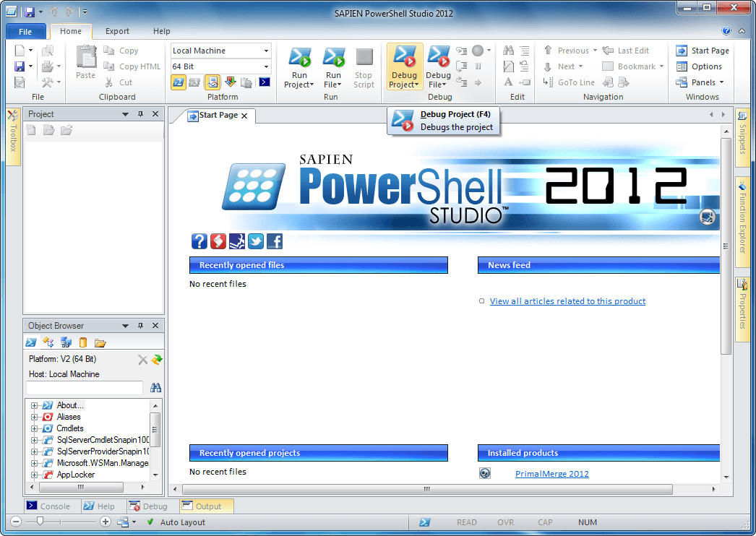Open the File menu tab
756x536 pixels.
pos(25,31)
